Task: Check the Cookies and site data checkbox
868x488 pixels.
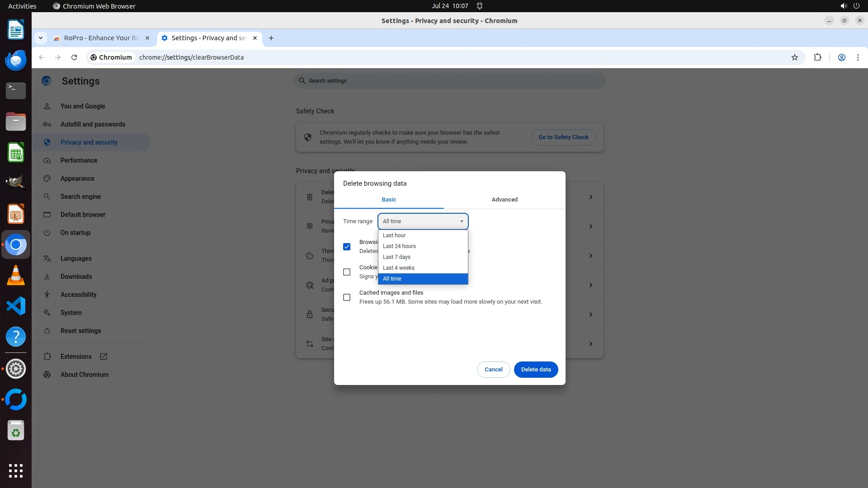Action: tap(347, 272)
